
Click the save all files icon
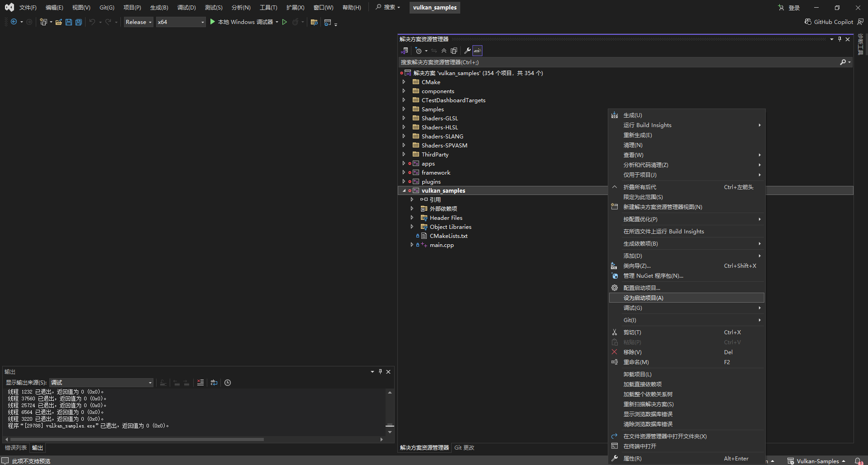(x=79, y=22)
